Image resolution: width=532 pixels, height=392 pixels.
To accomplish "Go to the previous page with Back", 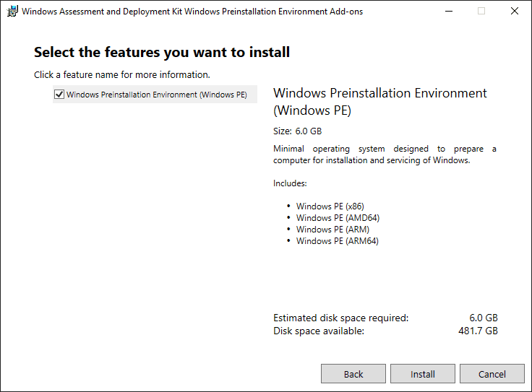I will pyautogui.click(x=353, y=374).
